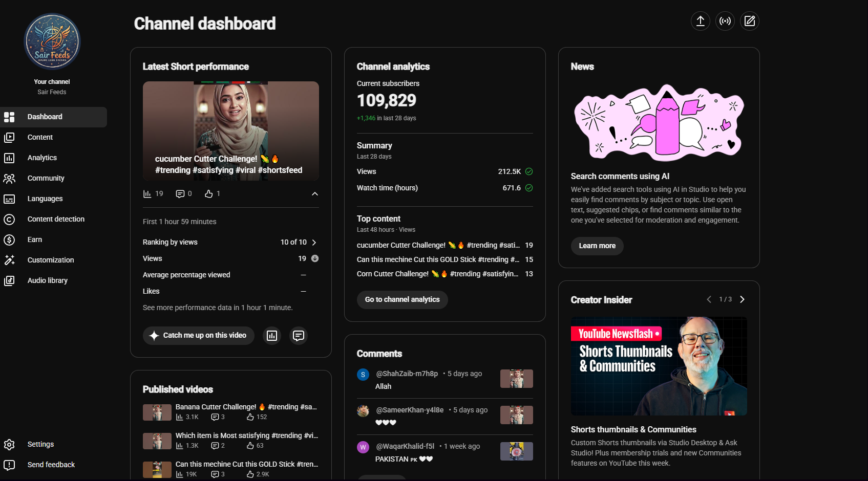The width and height of the screenshot is (868, 481).
Task: Click the down-arrow indicator beside Views 19
Action: [315, 258]
